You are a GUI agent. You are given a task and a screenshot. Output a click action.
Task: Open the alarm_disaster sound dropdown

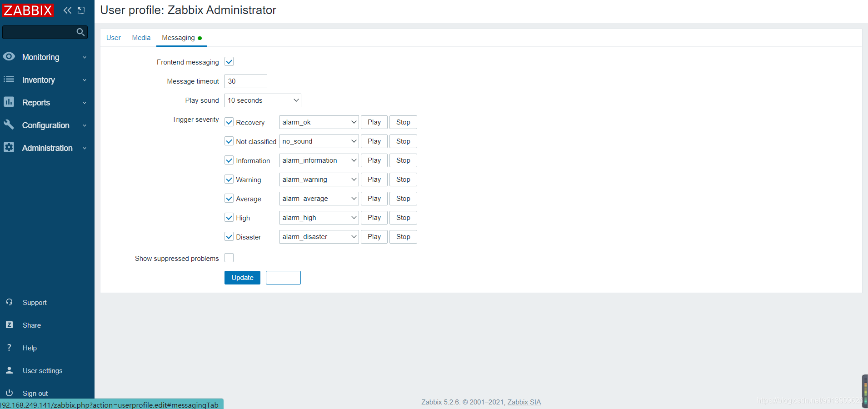[x=319, y=237]
